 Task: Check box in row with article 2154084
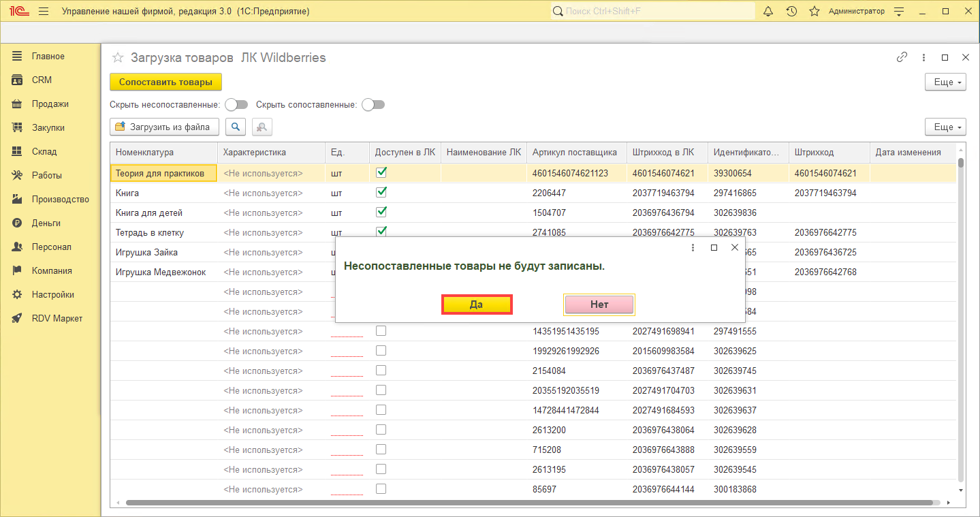[x=381, y=371]
